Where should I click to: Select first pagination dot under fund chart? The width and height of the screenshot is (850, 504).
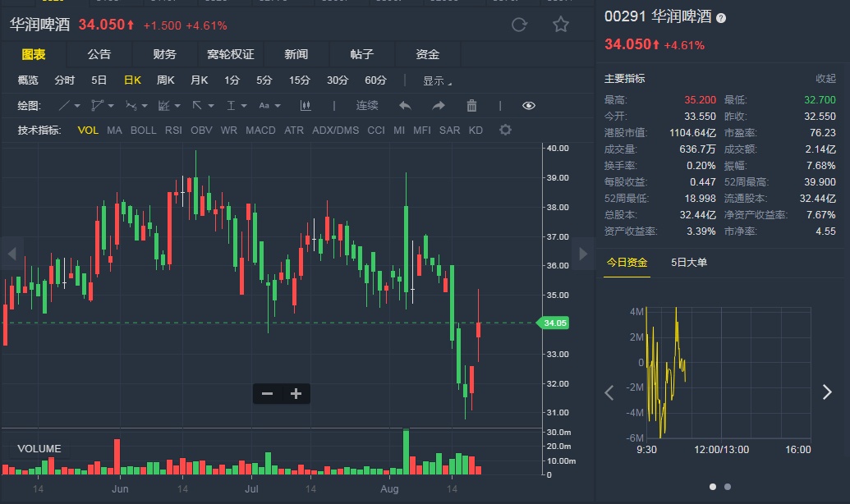[713, 487]
